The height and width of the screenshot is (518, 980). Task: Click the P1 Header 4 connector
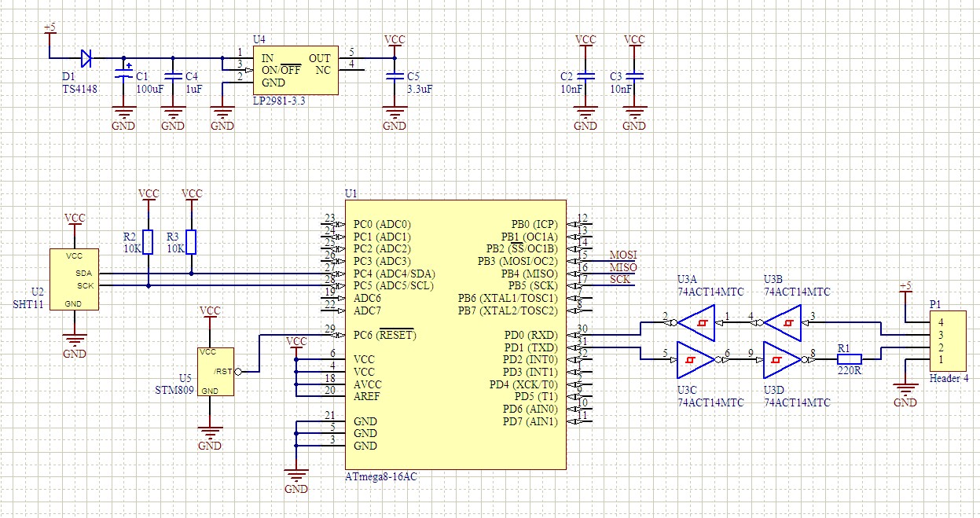949,340
